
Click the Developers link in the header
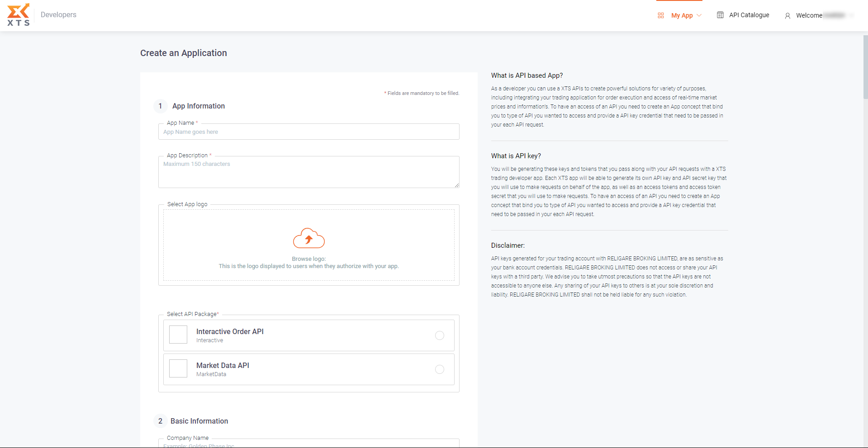[x=58, y=14]
